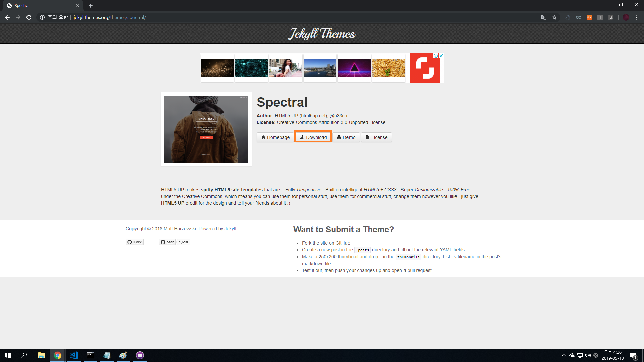This screenshot has width=644, height=362.
Task: Show hidden system tray icons
Action: coord(564,355)
